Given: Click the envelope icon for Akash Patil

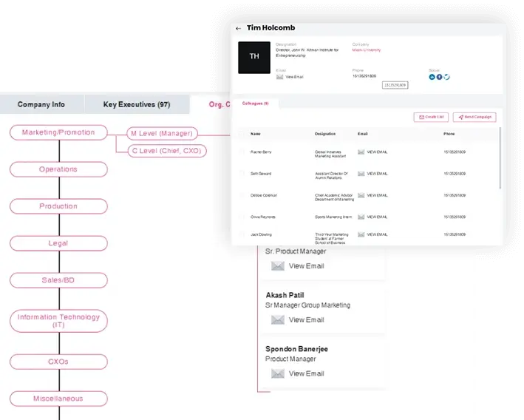Looking at the screenshot, I should click(x=278, y=319).
